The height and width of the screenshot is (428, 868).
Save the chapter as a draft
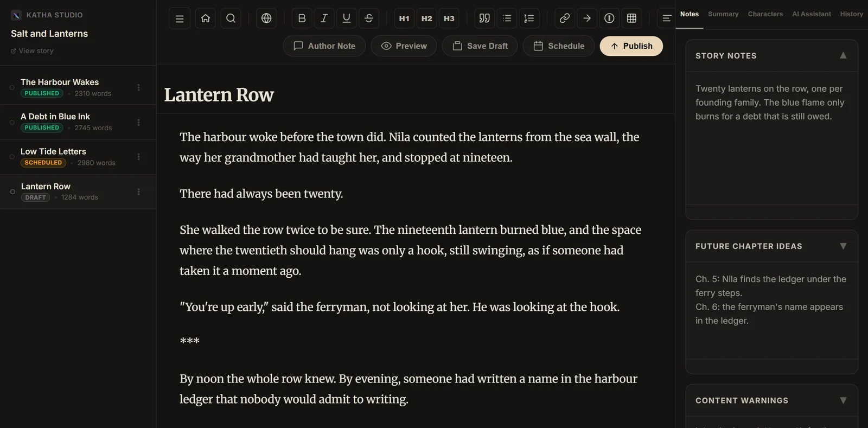[x=480, y=46]
